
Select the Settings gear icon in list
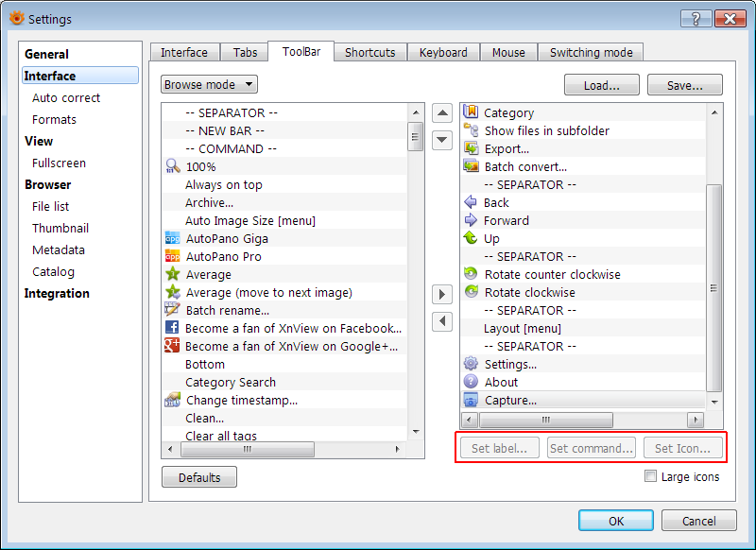click(x=471, y=364)
